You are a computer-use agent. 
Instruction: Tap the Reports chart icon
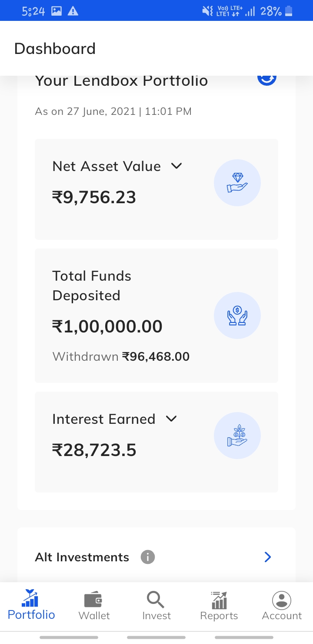pos(219,600)
